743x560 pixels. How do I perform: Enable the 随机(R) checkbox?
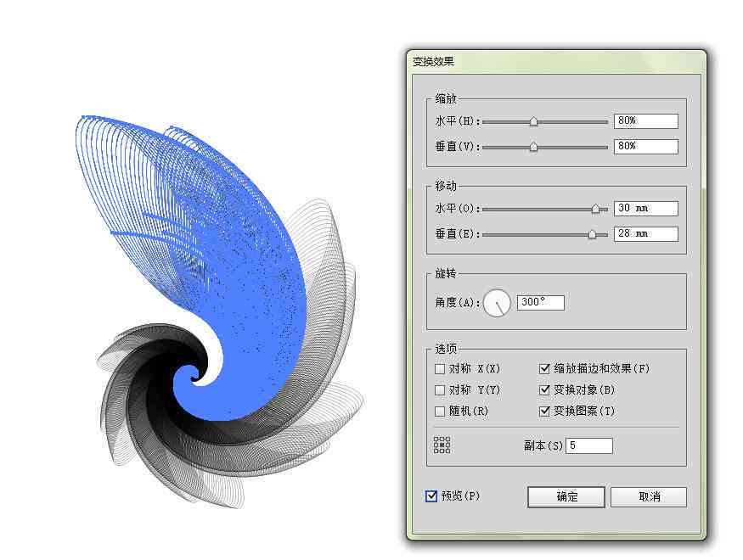tap(440, 412)
